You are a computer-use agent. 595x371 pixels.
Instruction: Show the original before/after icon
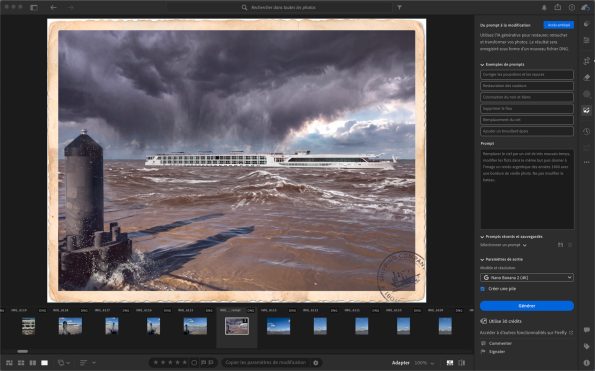pos(462,363)
